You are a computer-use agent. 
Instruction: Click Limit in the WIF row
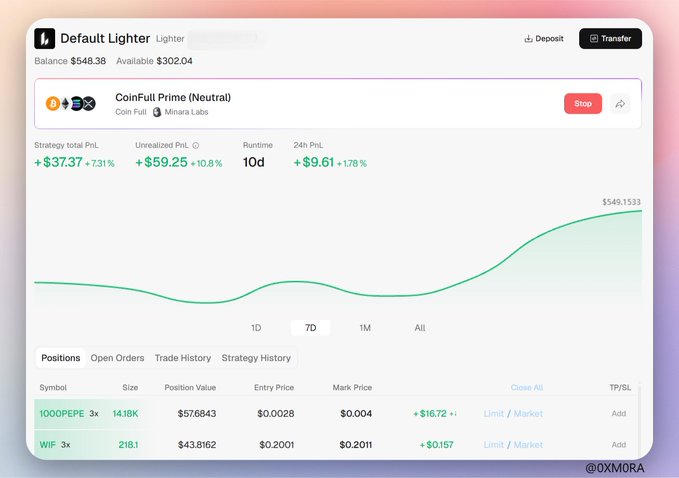(494, 445)
